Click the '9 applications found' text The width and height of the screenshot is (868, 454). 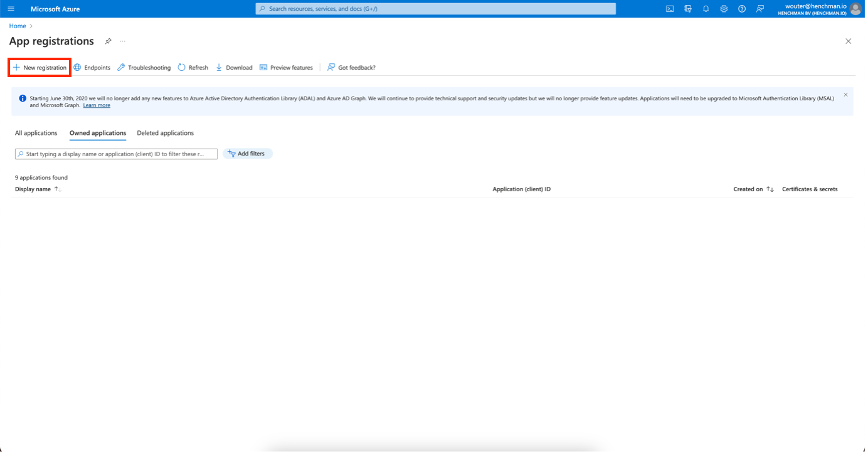(41, 178)
